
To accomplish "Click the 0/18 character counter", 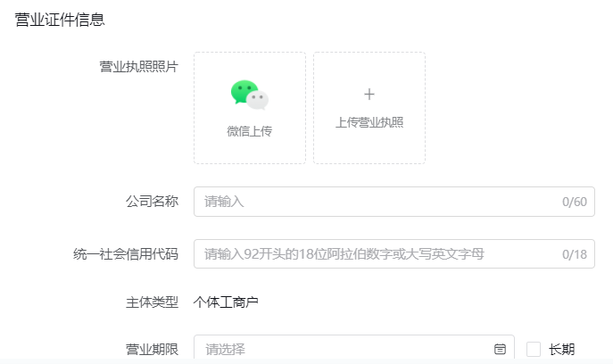I will point(574,254).
